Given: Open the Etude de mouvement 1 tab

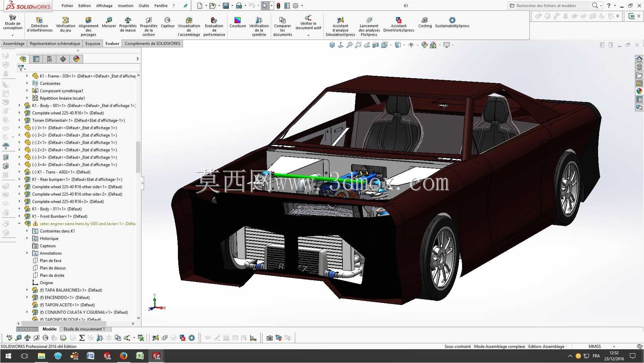Looking at the screenshot, I should 84,329.
